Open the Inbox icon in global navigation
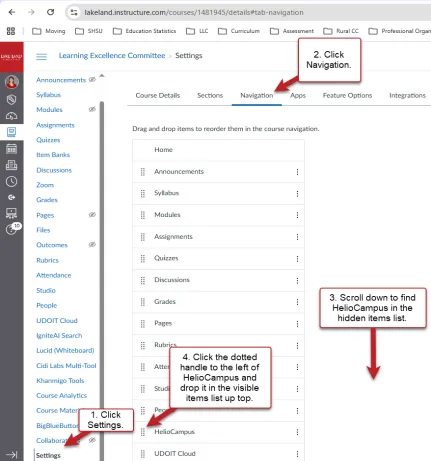Screen dimensions: 431x461 point(12,165)
